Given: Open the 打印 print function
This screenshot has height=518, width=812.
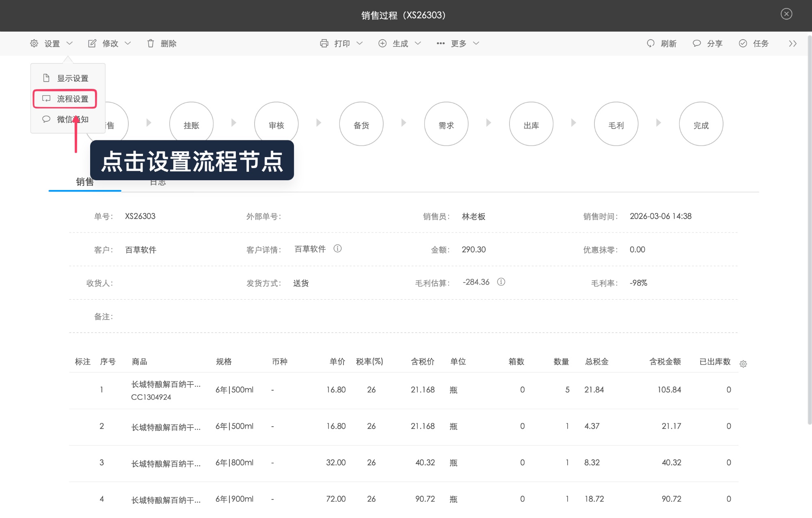Looking at the screenshot, I should tap(340, 43).
